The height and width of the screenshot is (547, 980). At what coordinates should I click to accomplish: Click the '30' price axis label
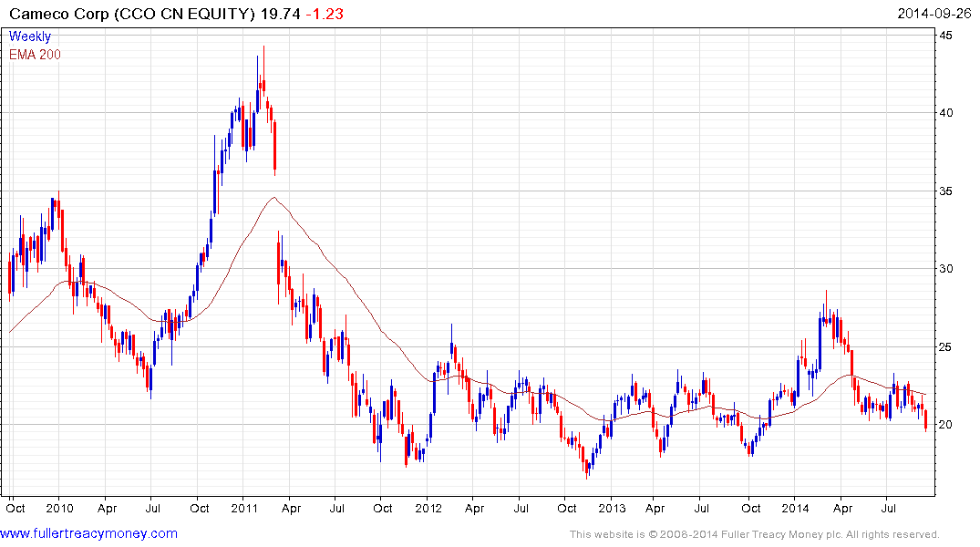[945, 269]
